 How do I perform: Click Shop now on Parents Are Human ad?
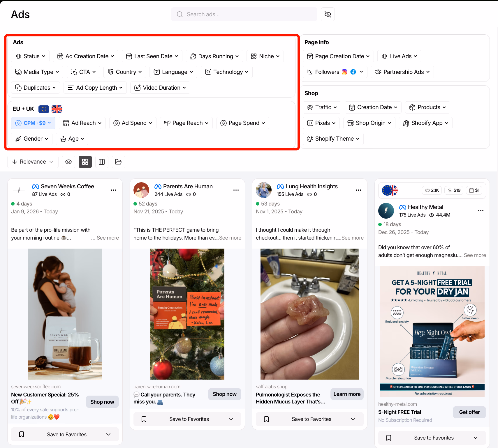pyautogui.click(x=225, y=394)
